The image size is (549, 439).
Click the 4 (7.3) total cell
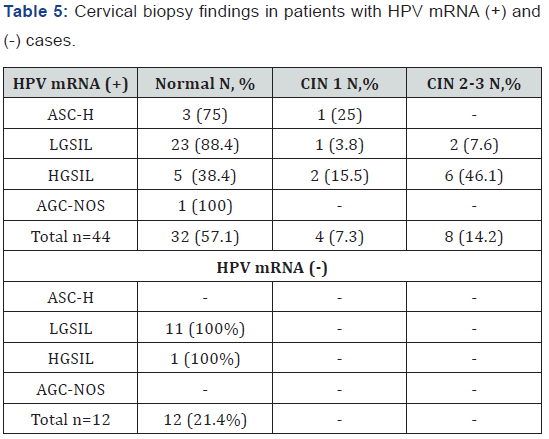pyautogui.click(x=339, y=236)
